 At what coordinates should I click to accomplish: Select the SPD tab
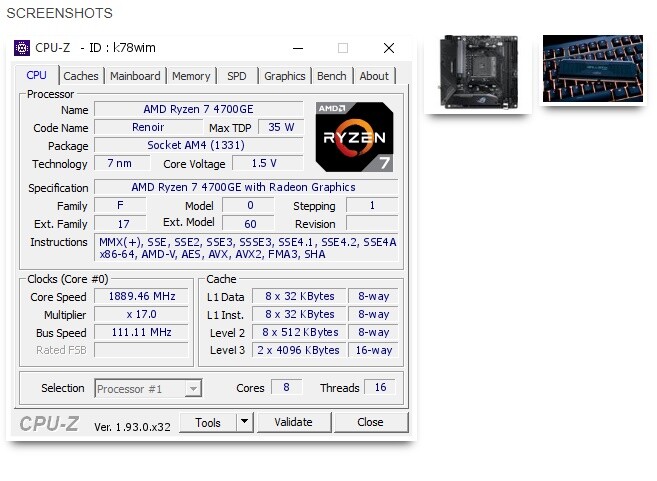237,76
